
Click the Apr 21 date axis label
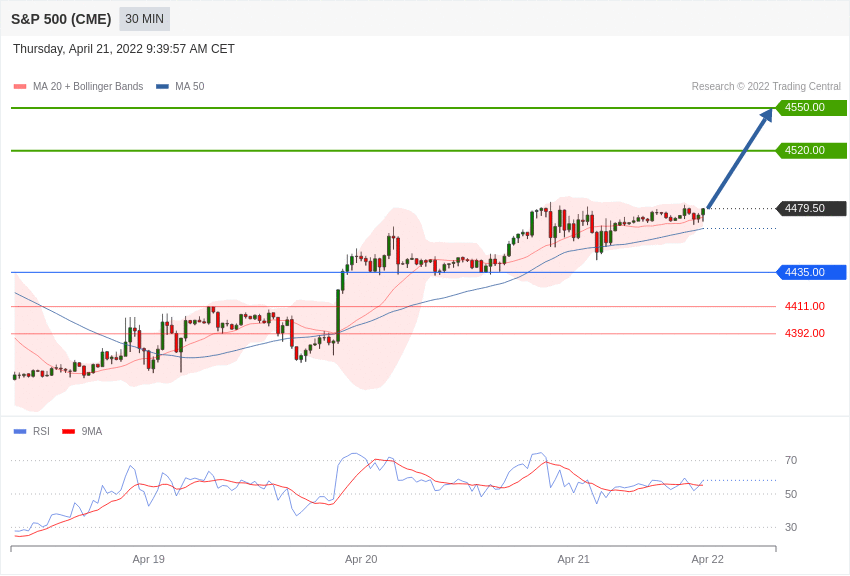pos(574,559)
